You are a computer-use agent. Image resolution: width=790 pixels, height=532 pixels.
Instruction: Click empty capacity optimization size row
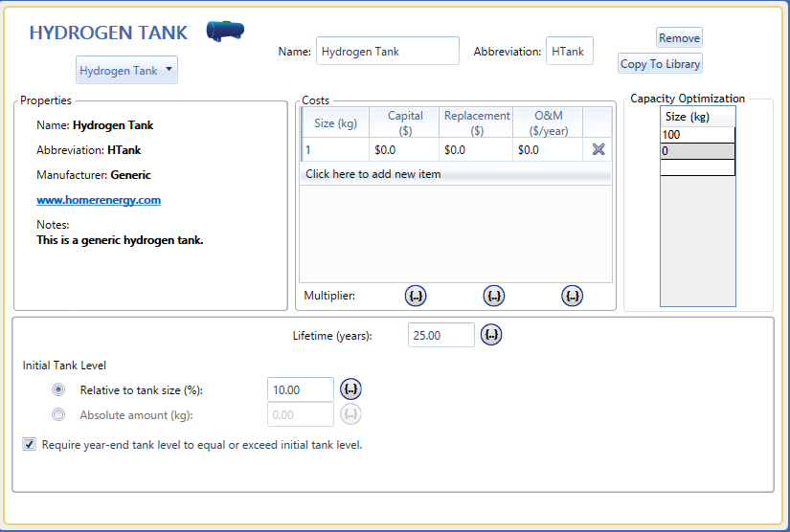pos(698,167)
